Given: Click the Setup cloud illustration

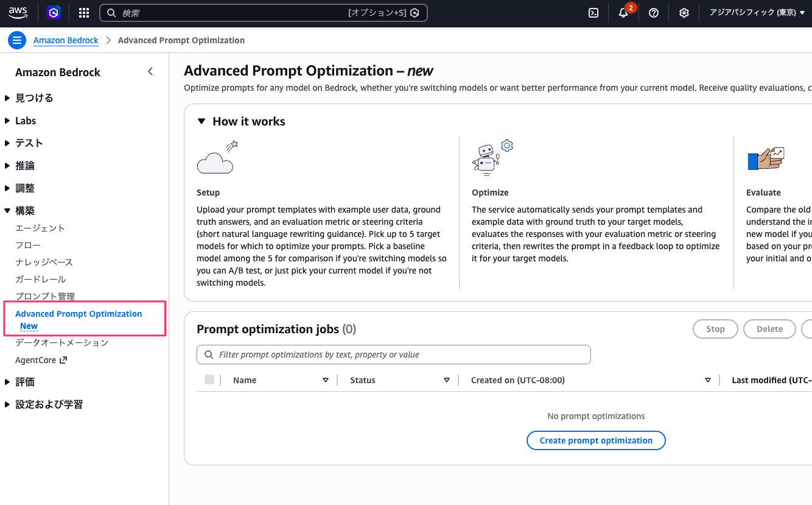Looking at the screenshot, I should click(217, 158).
